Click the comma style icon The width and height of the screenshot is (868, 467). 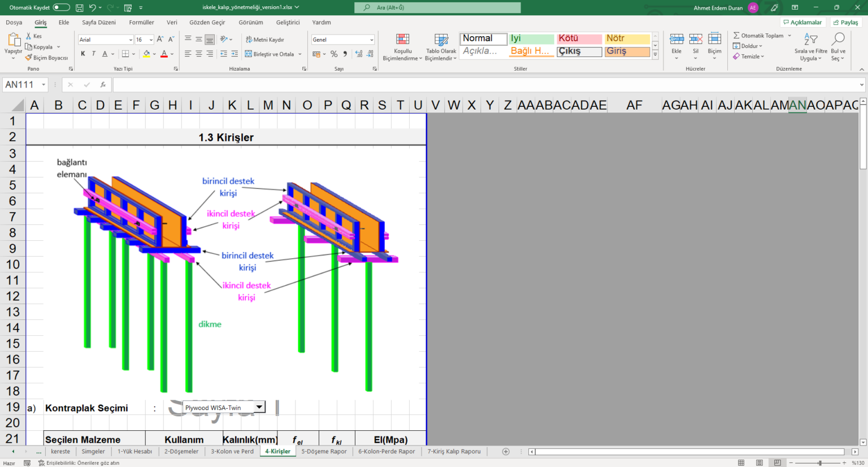tap(345, 54)
